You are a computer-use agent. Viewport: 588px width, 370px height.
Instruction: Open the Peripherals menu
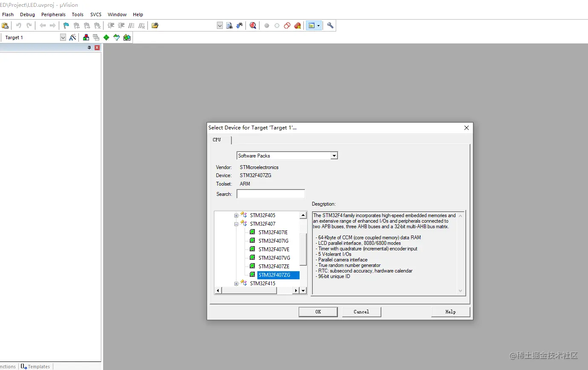coord(53,14)
